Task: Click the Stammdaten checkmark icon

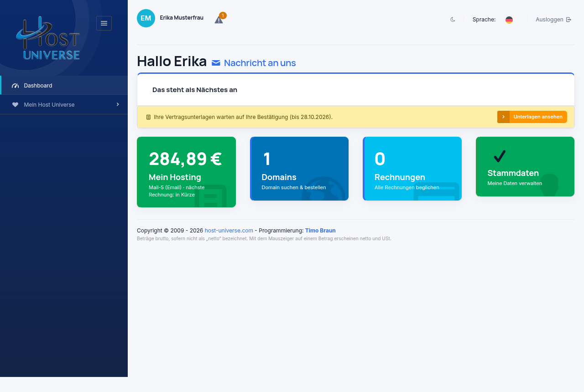Action: coord(500,156)
